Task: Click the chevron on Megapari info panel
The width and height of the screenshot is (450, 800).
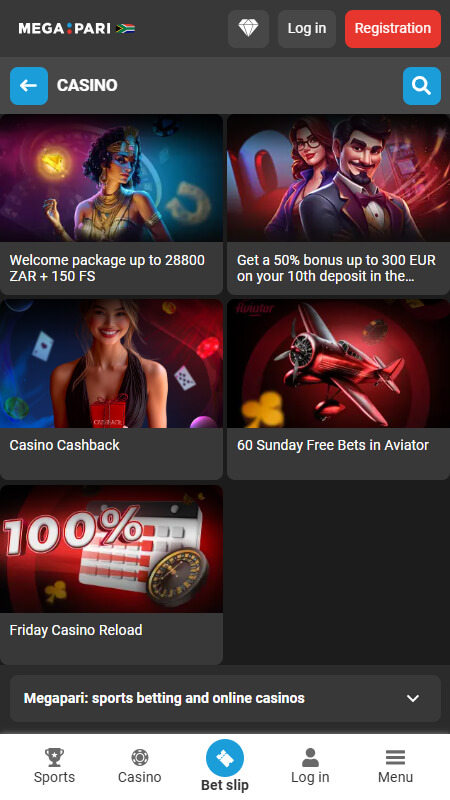Action: (413, 698)
